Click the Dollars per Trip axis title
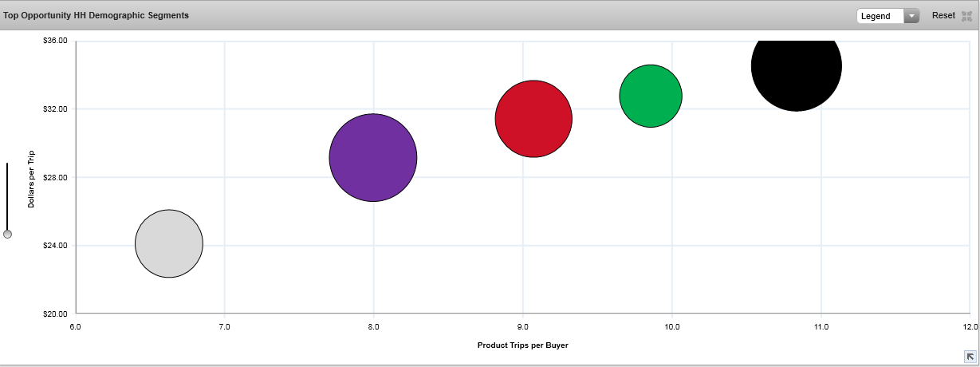980x367 pixels. point(31,180)
